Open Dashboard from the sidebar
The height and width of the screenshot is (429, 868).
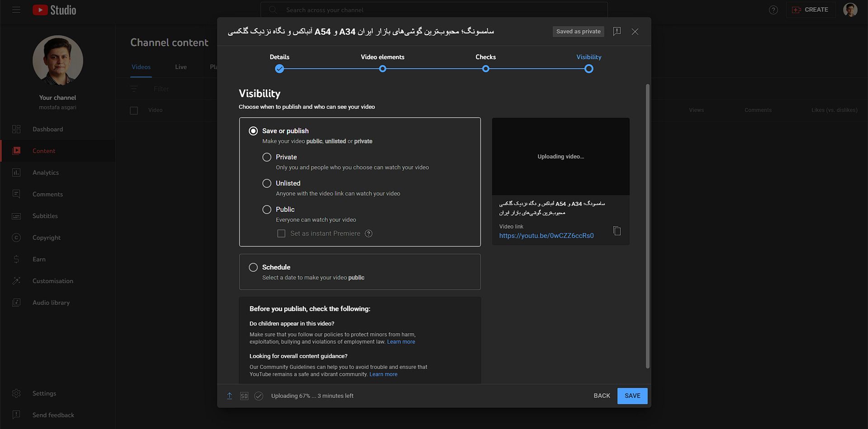click(x=57, y=129)
